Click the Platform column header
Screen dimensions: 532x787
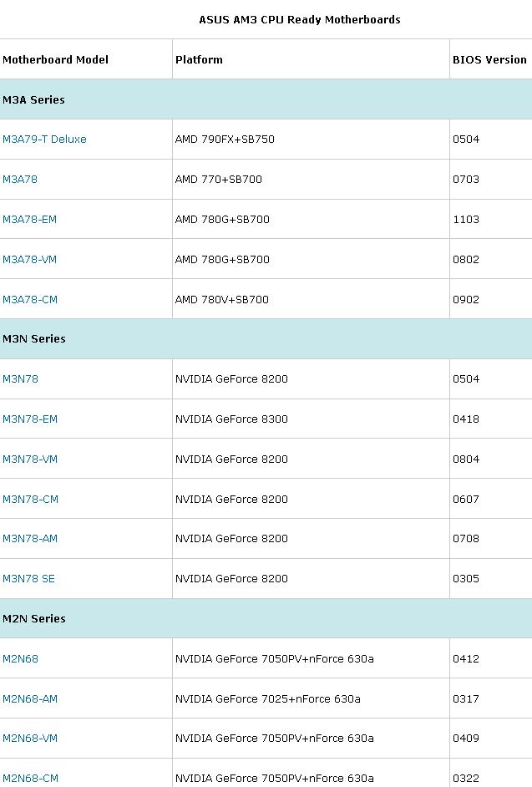(x=199, y=59)
